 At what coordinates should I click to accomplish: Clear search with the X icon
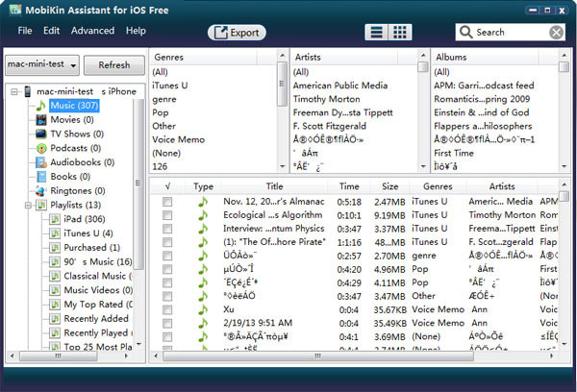pos(557,33)
